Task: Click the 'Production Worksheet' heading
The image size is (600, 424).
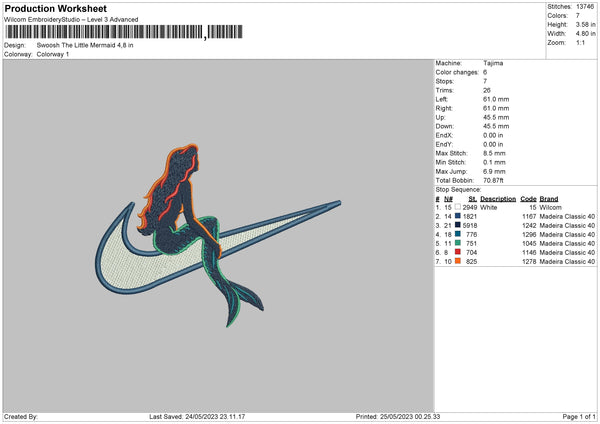Action: click(x=55, y=8)
